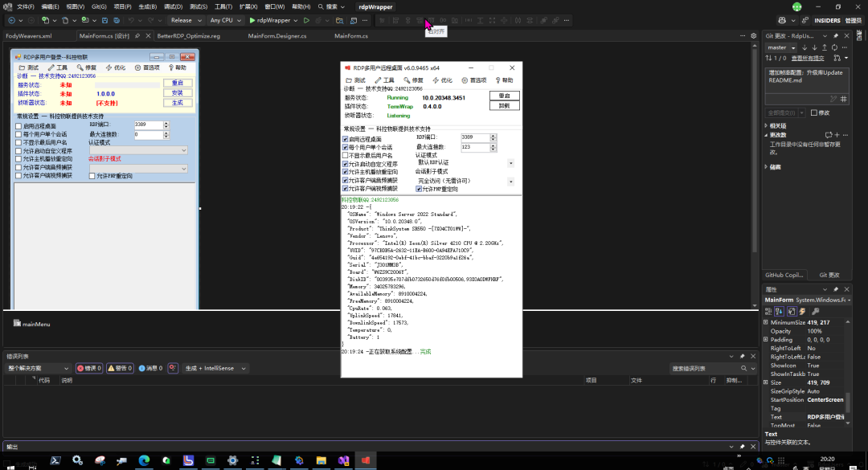This screenshot has height=470, width=868.
Task: Click the designer vertical scrollbar
Action: click(x=754, y=174)
